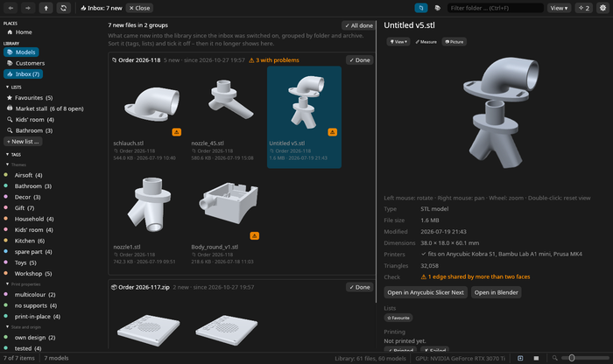Filter by the spare part tag
The image size is (613, 364).
(x=33, y=251)
